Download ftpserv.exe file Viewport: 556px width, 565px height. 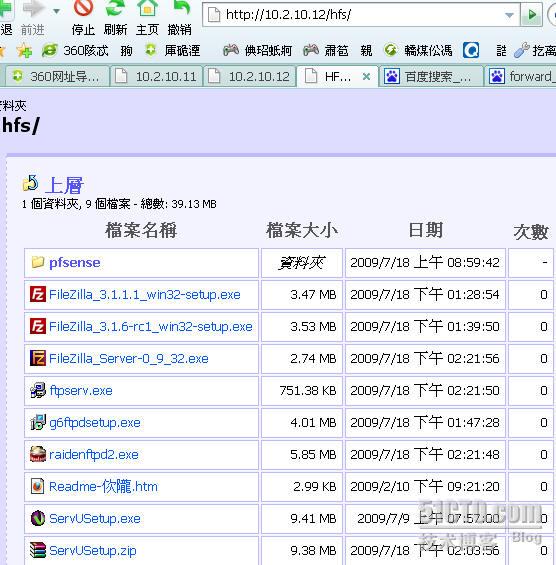coord(81,391)
